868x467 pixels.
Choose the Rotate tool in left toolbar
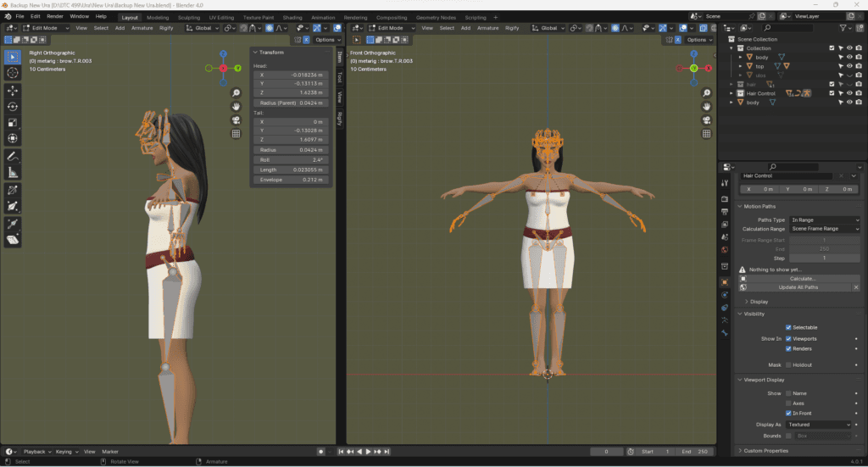pos(13,107)
